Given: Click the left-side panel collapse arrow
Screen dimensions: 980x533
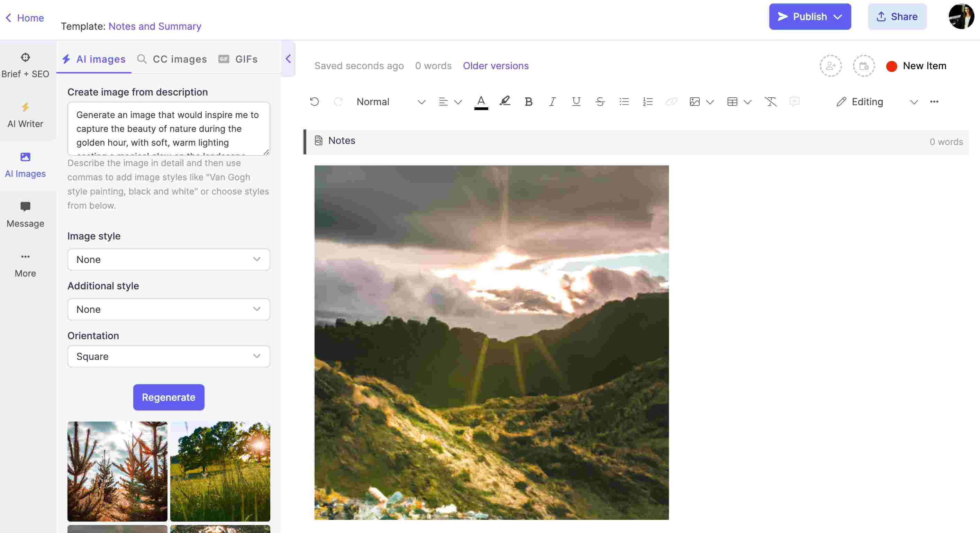Looking at the screenshot, I should click(x=288, y=58).
